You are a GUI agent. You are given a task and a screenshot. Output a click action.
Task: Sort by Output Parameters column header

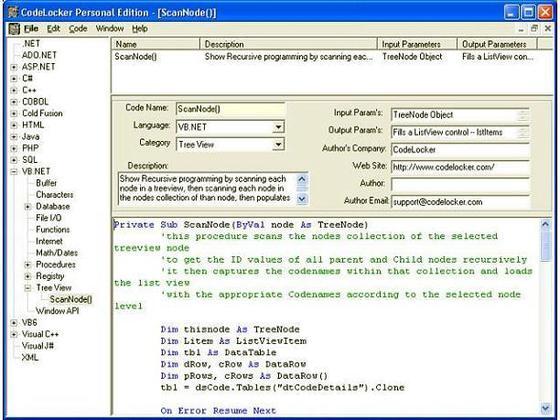tap(497, 44)
